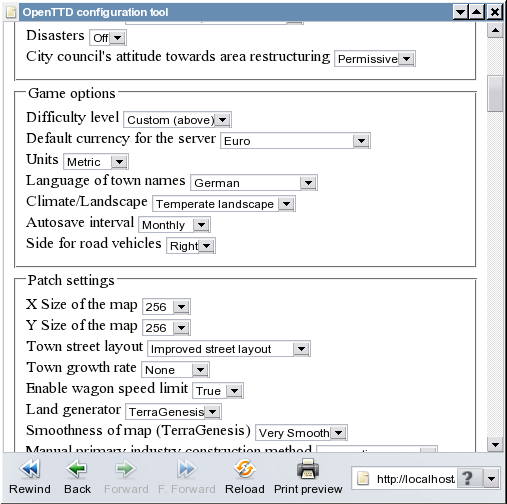507x504 pixels.
Task: Open the Y Size of the map dropdown
Action: (166, 328)
